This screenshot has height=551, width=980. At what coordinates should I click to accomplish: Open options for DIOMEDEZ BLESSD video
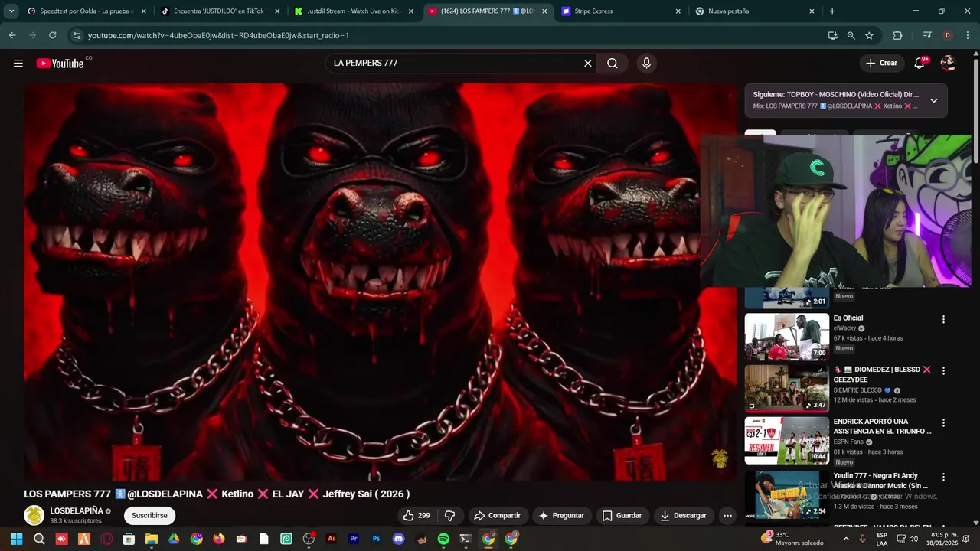click(943, 370)
